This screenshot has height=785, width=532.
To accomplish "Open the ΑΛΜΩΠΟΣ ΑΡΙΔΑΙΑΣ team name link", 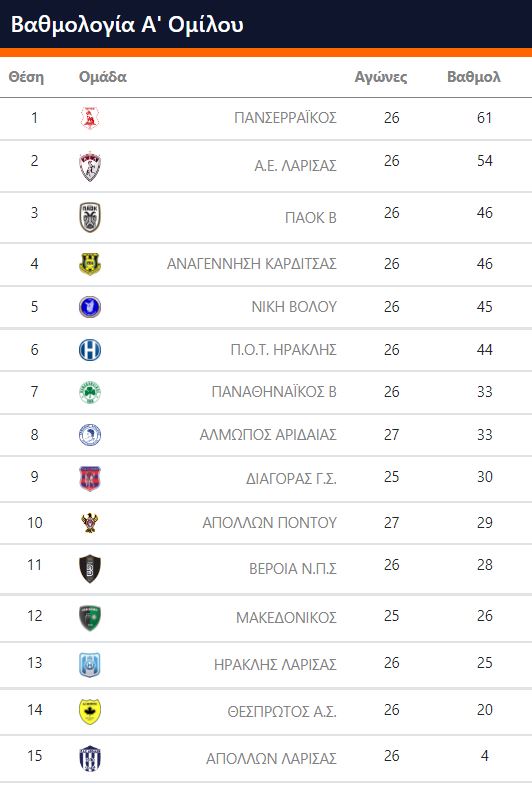I will tap(268, 435).
